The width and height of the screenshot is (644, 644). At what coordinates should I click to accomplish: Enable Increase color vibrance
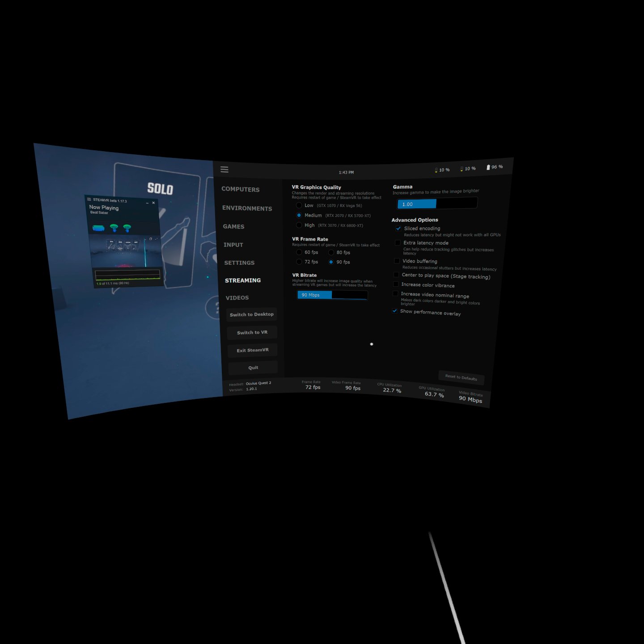click(x=396, y=284)
